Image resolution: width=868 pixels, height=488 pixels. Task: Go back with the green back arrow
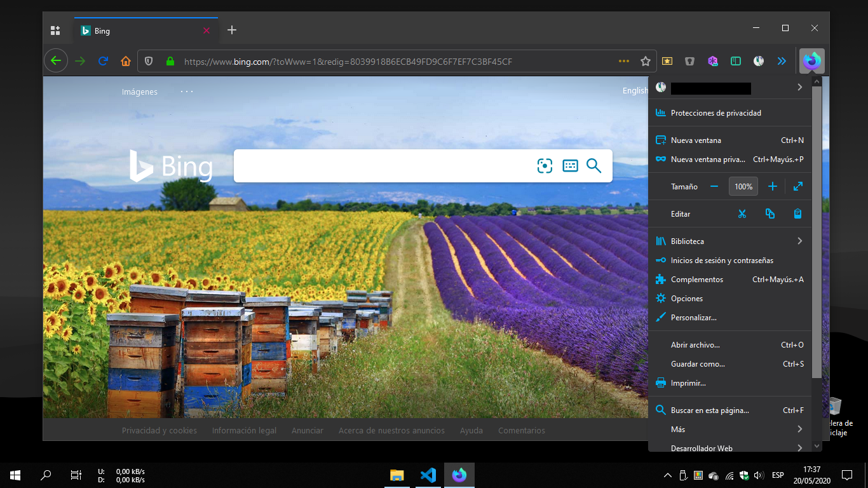(56, 61)
